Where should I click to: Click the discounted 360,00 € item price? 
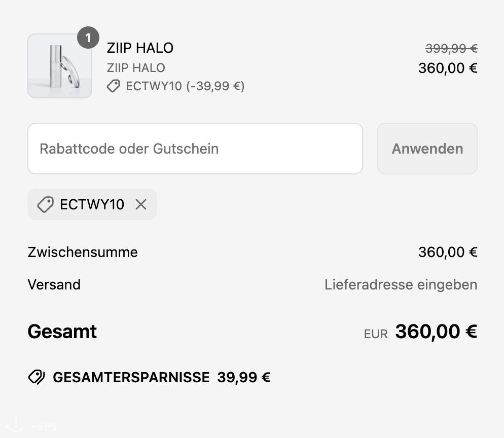coord(448,68)
